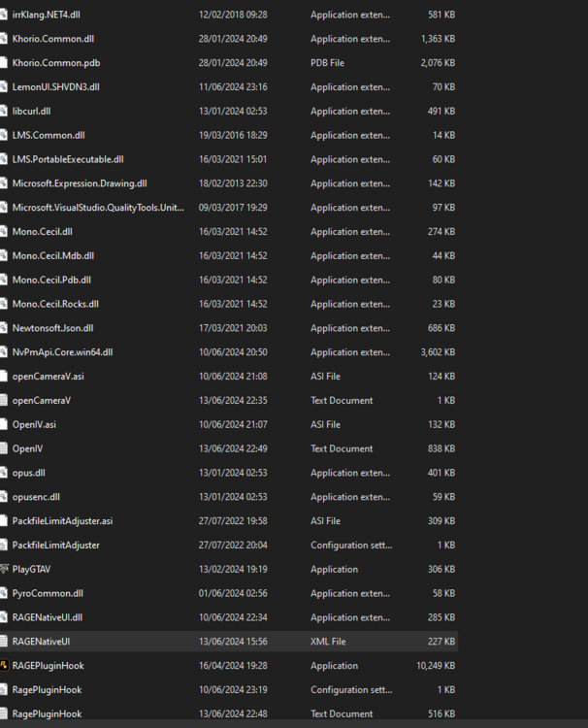Click the OpenIV.asi blank file icon
588x728 pixels.
[x=4, y=424]
